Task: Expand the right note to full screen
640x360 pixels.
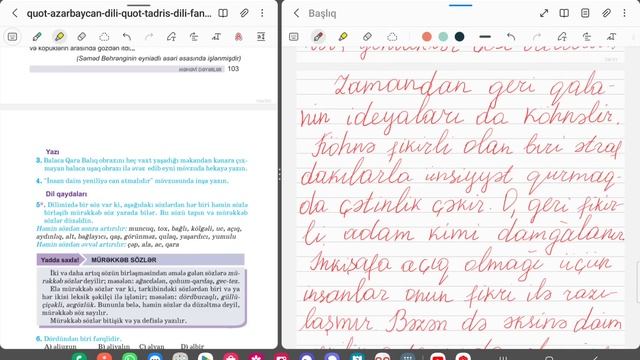Action: click(544, 13)
